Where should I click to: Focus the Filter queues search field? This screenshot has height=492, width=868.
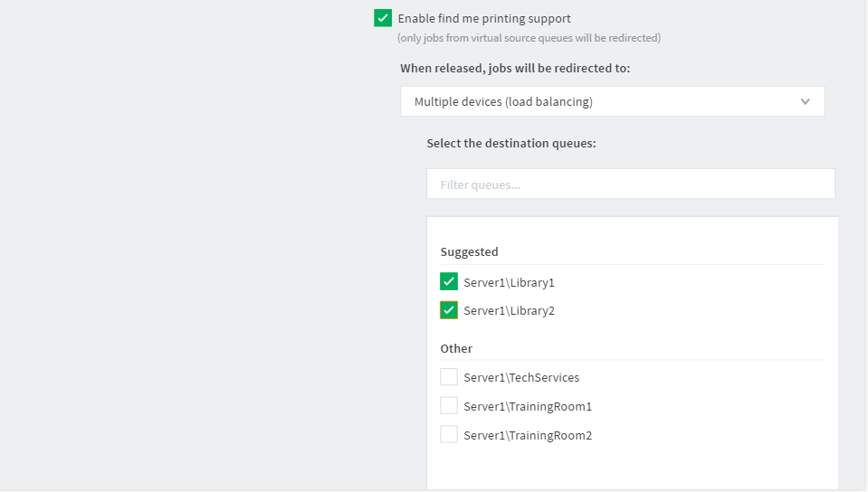(x=630, y=184)
